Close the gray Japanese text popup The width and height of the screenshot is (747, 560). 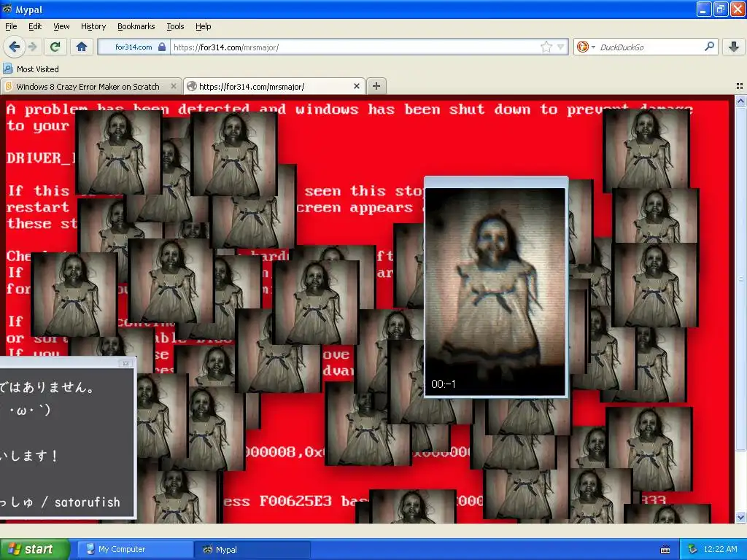coord(125,363)
